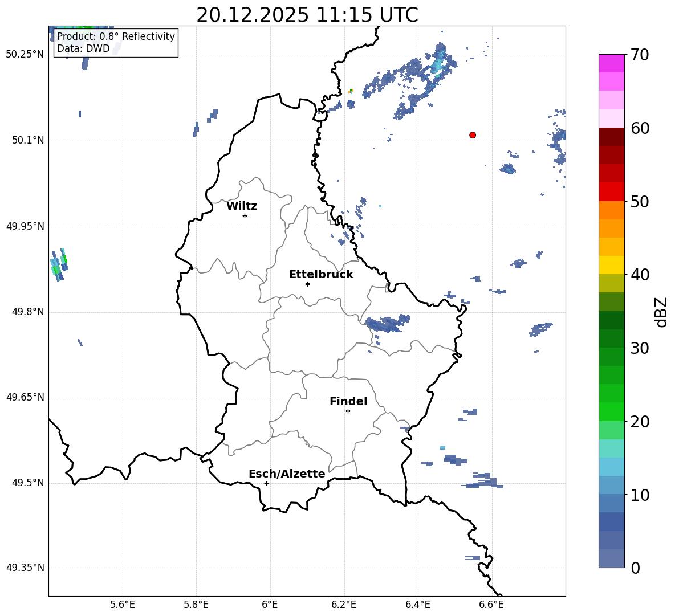Click the 6.6°E longitude label
675x616 pixels.
[491, 605]
